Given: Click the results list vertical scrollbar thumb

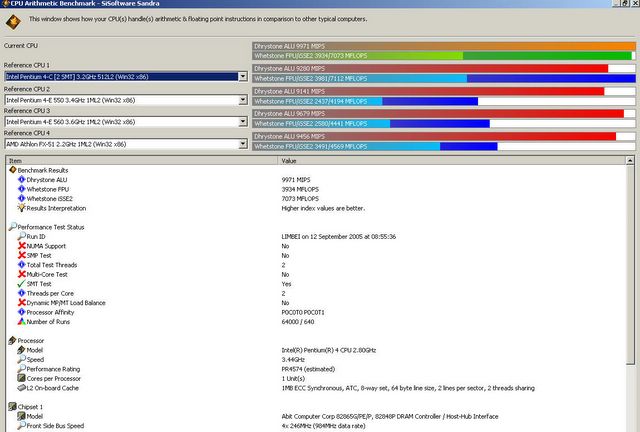Looking at the screenshot, I should click(630, 265).
